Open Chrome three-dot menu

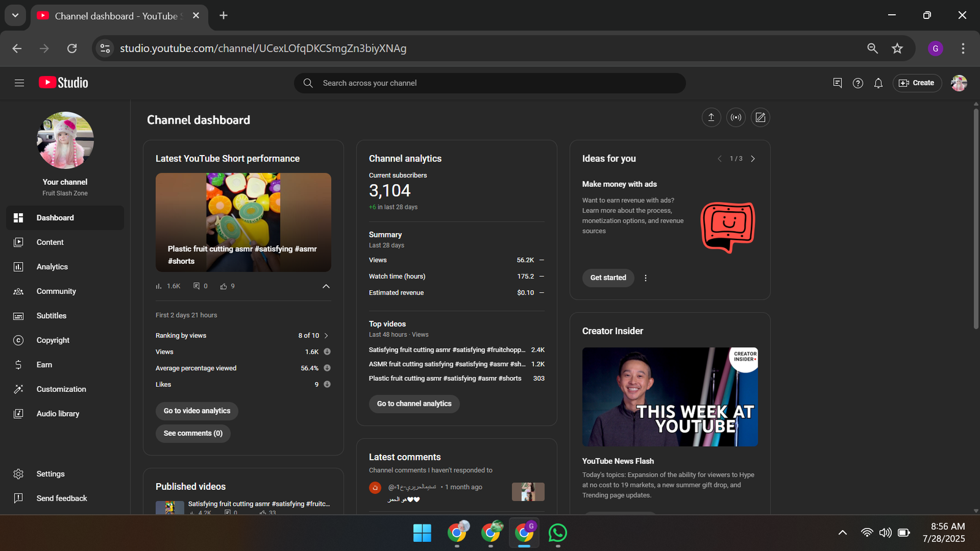click(963, 48)
